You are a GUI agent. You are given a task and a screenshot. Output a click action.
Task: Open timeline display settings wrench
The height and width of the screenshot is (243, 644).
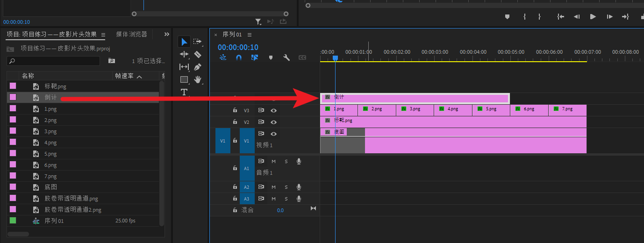coord(286,57)
